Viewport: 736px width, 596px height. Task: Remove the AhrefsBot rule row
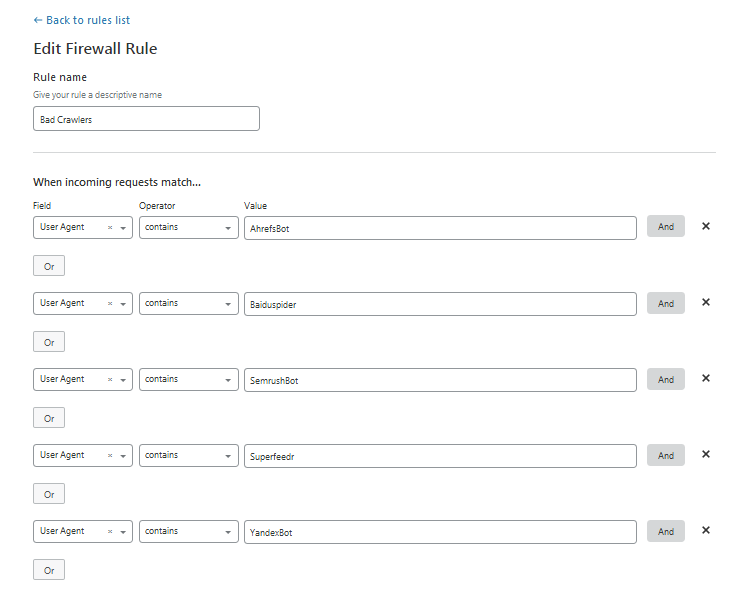point(705,227)
